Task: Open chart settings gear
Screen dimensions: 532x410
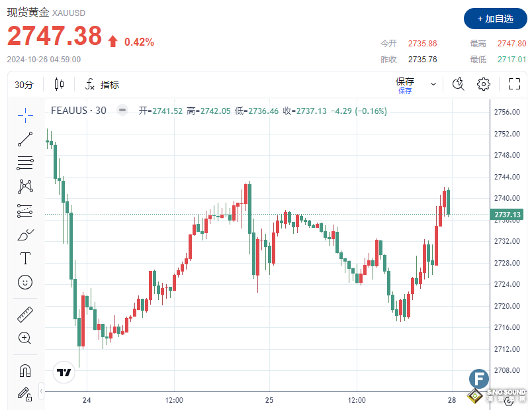Action: (x=484, y=84)
